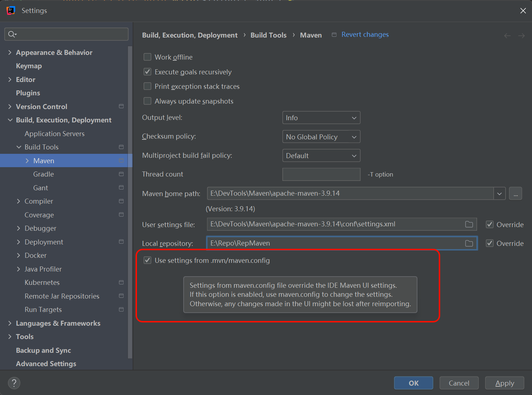Click project-level icon next to Build Tools
This screenshot has height=395, width=532.
click(121, 147)
